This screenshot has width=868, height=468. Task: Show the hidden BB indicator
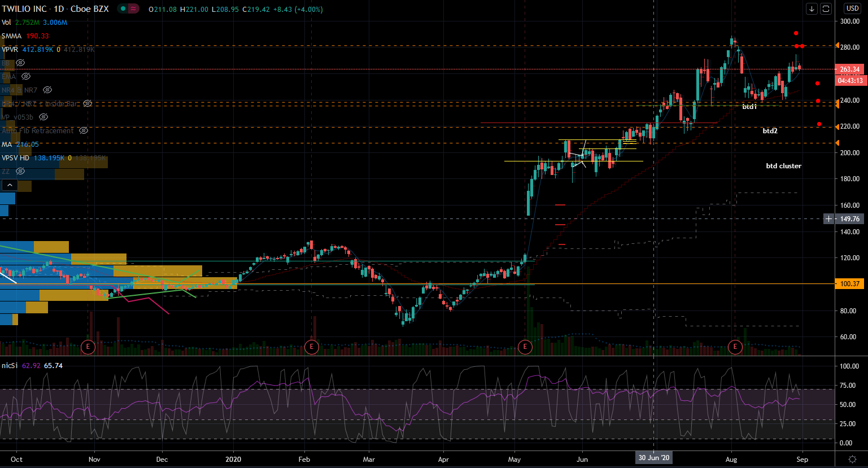pyautogui.click(x=20, y=63)
